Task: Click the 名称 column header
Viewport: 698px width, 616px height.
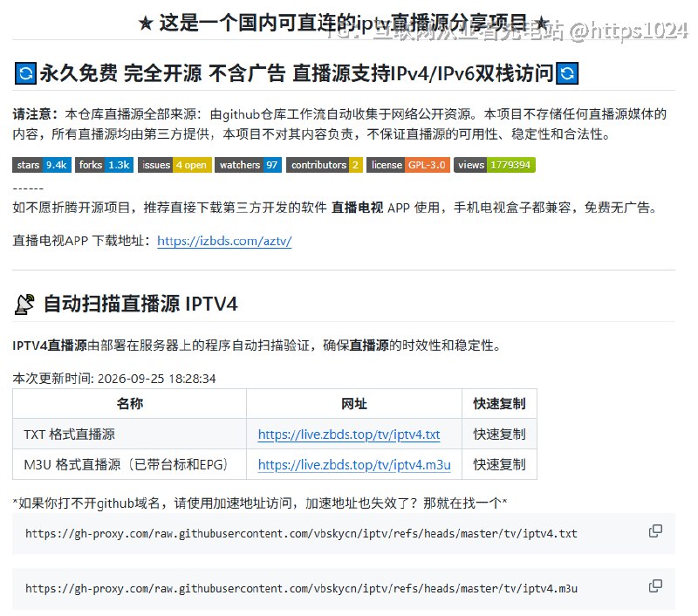Action: 129,404
